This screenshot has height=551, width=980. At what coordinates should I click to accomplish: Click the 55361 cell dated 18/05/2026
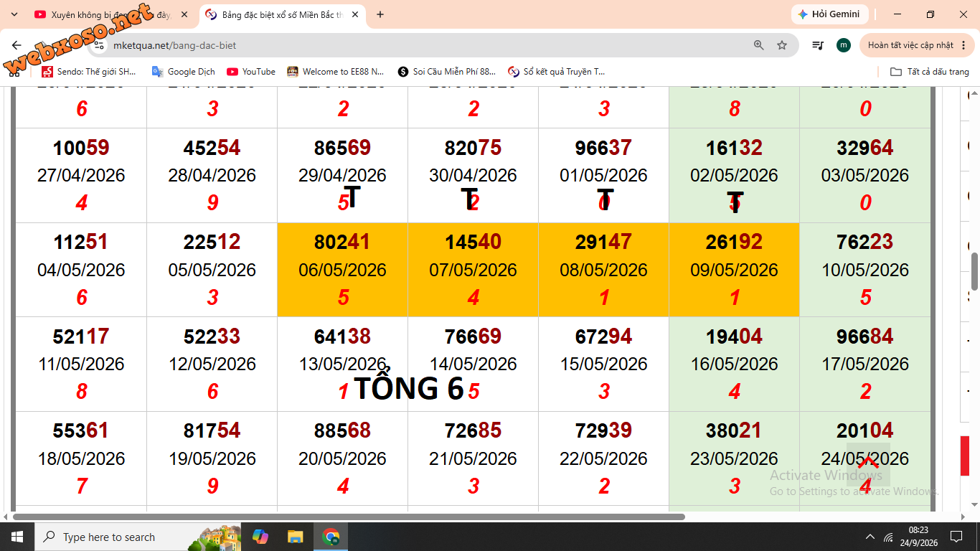point(81,458)
